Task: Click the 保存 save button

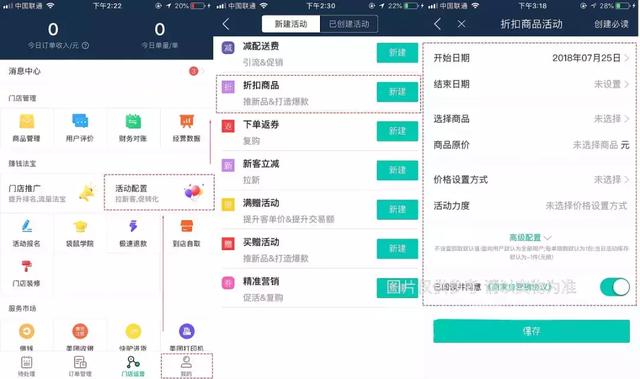Action: click(531, 331)
